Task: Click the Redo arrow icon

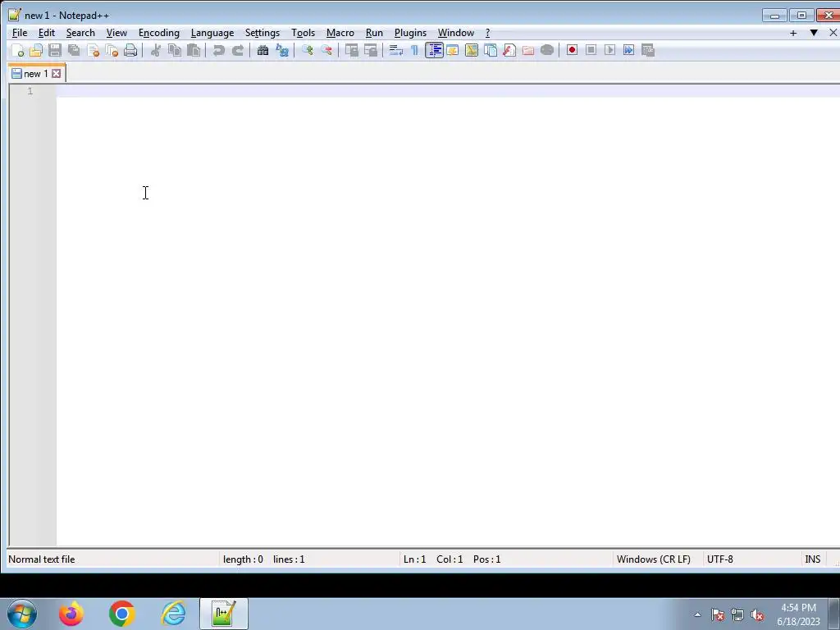Action: [x=237, y=50]
